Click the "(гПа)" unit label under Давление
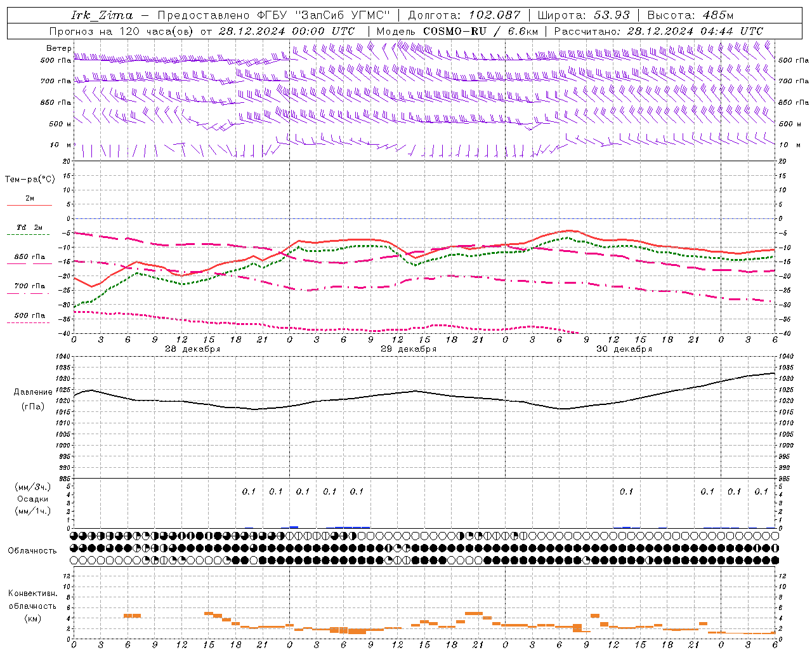The image size is (812, 650). click(x=33, y=407)
